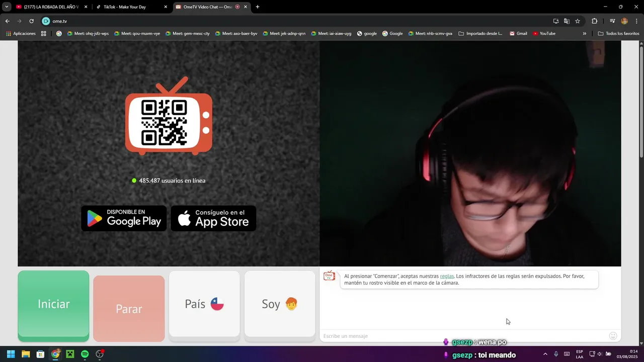The image size is (644, 362).
Task: Click the OmeTV avatar in chat message
Action: coord(329,276)
